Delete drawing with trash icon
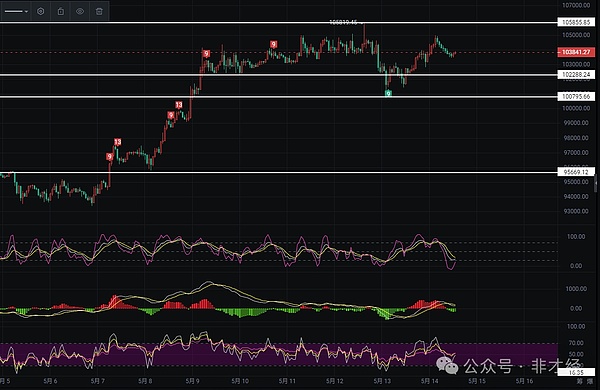Viewport: 600px width, 390px height. 99,11
